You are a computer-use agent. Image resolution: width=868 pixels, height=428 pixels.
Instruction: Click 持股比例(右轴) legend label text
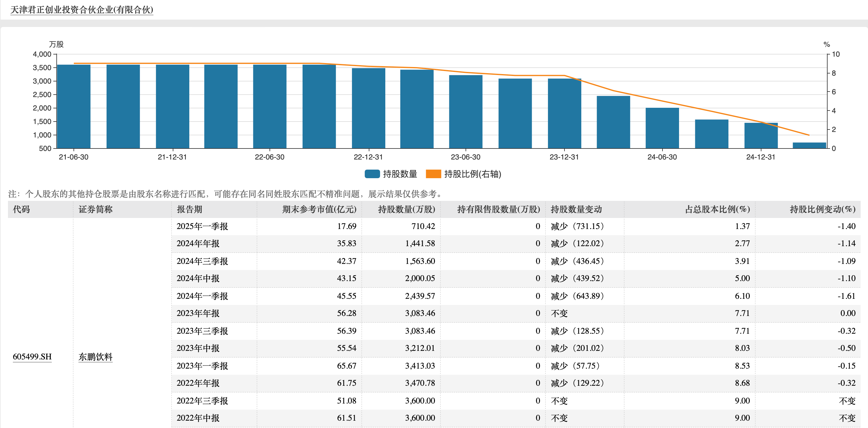472,174
